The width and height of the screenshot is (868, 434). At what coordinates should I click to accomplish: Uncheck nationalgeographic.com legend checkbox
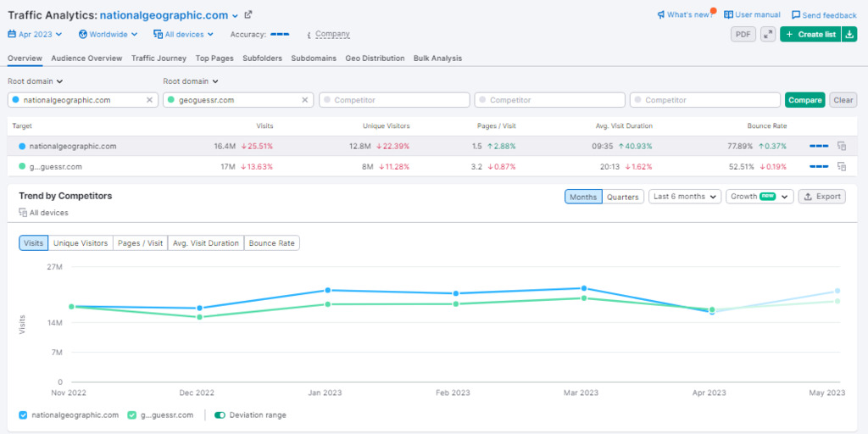coord(23,415)
